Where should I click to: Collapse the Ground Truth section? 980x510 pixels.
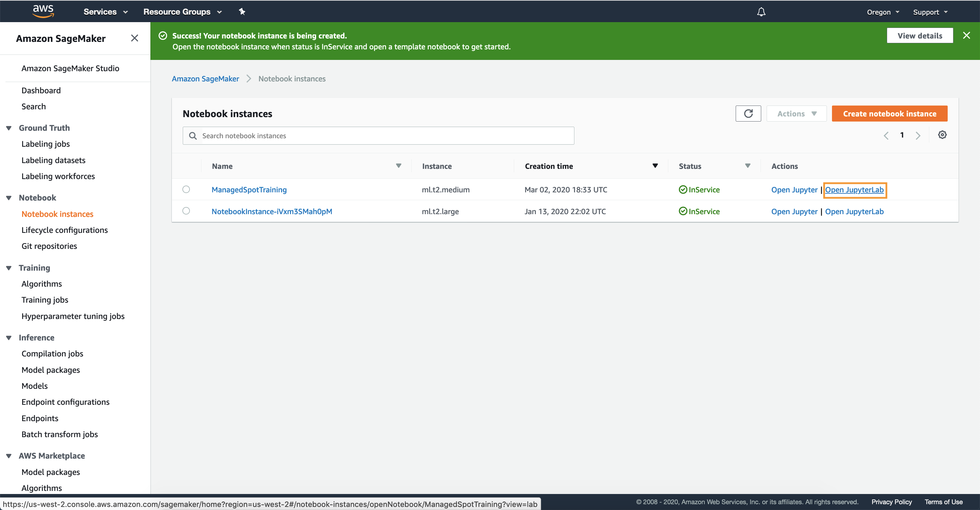click(9, 128)
